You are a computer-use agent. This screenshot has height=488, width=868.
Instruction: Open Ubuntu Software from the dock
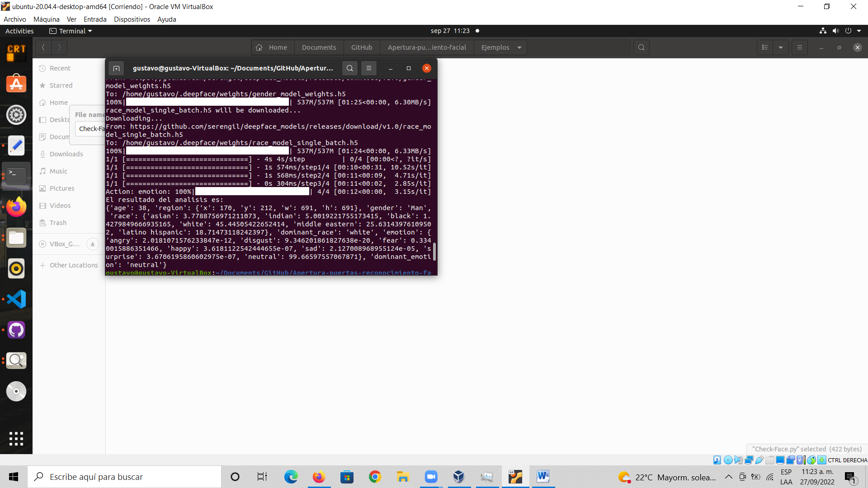pos(16,84)
